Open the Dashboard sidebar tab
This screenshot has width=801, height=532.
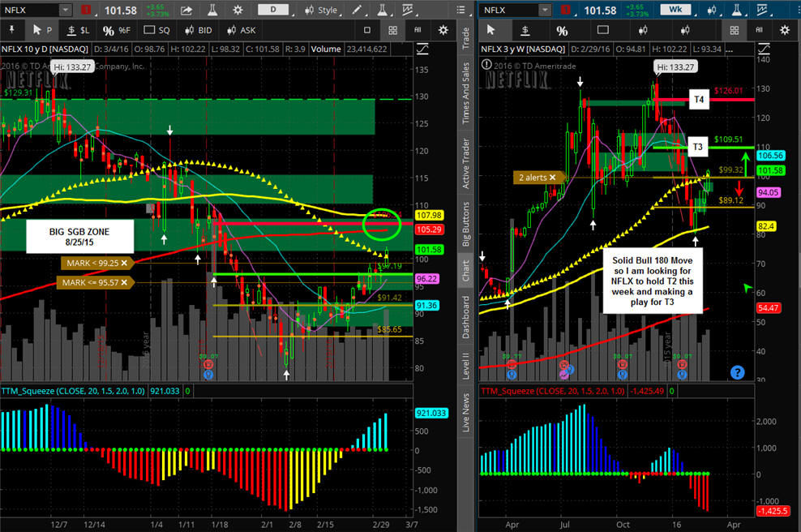point(465,317)
